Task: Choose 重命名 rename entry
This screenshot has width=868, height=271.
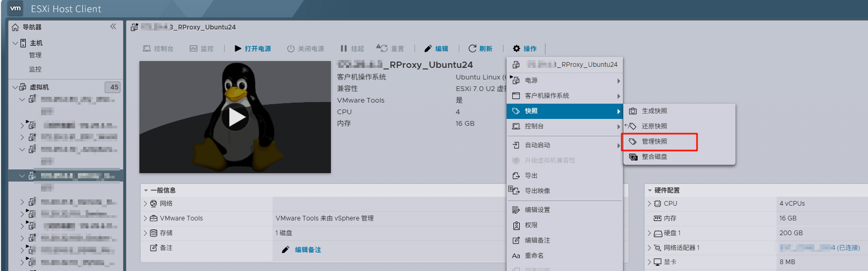Action: coord(564,256)
